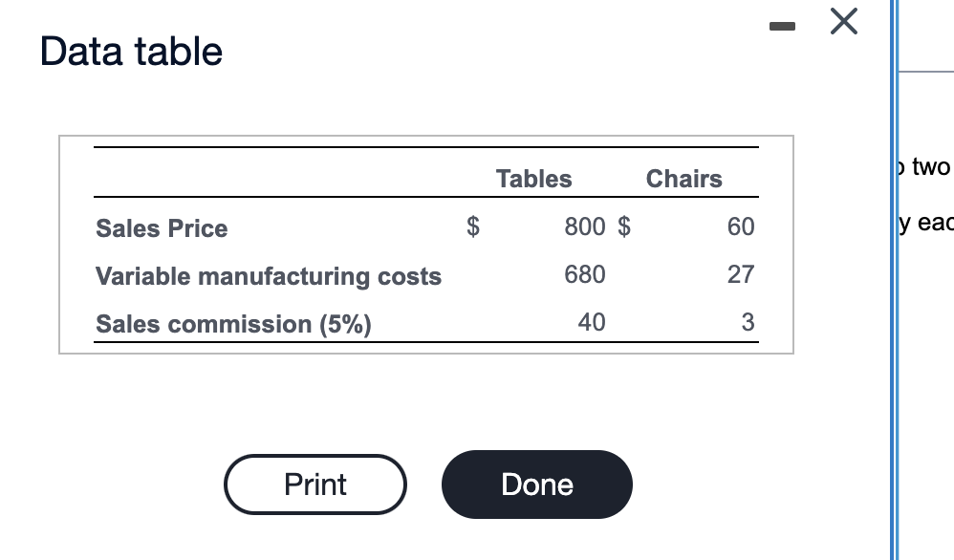954x560 pixels.
Task: Click the Done button
Action: click(x=536, y=484)
